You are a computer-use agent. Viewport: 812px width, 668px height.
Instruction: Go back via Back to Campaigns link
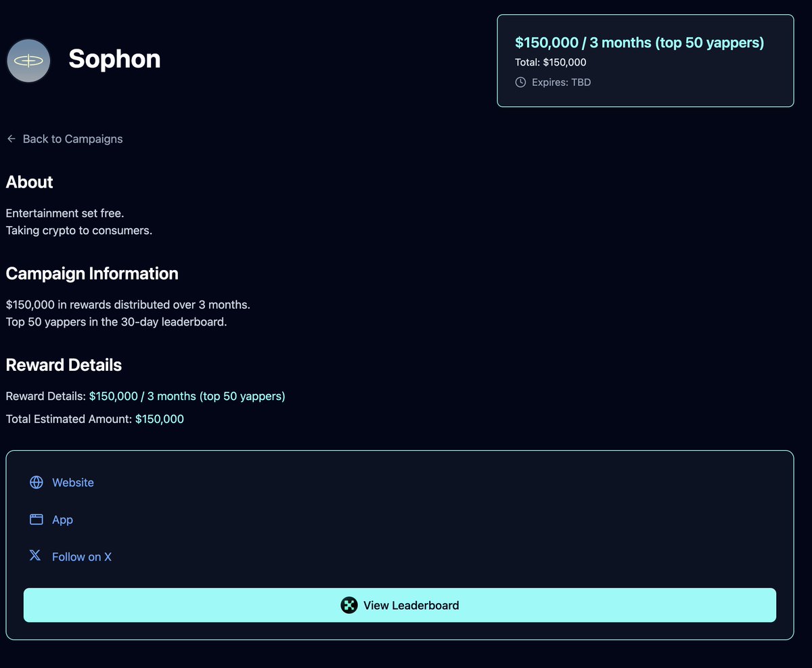click(x=72, y=139)
